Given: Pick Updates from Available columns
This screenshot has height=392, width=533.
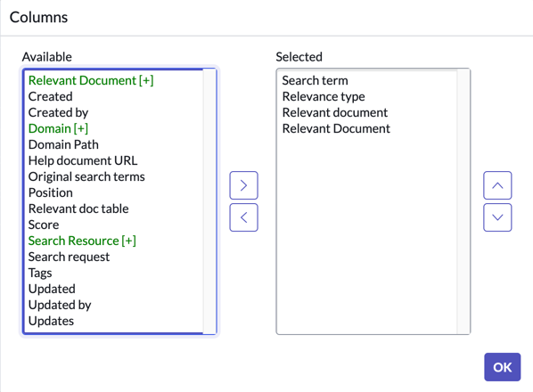Looking at the screenshot, I should click(x=51, y=321).
